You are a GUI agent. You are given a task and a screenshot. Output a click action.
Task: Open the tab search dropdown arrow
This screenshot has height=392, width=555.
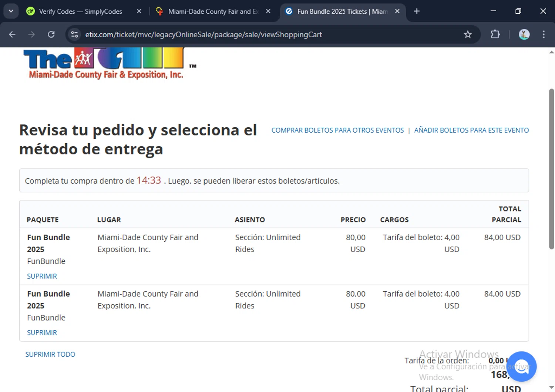click(x=11, y=11)
